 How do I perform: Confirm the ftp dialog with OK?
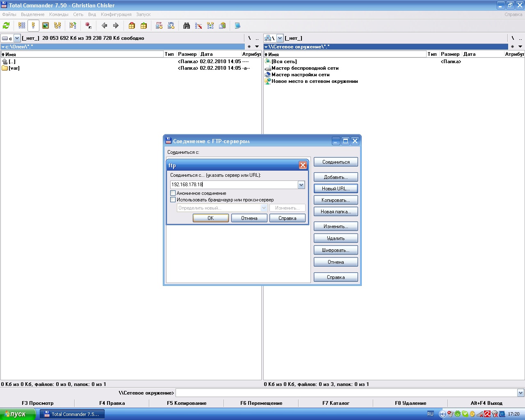point(211,218)
